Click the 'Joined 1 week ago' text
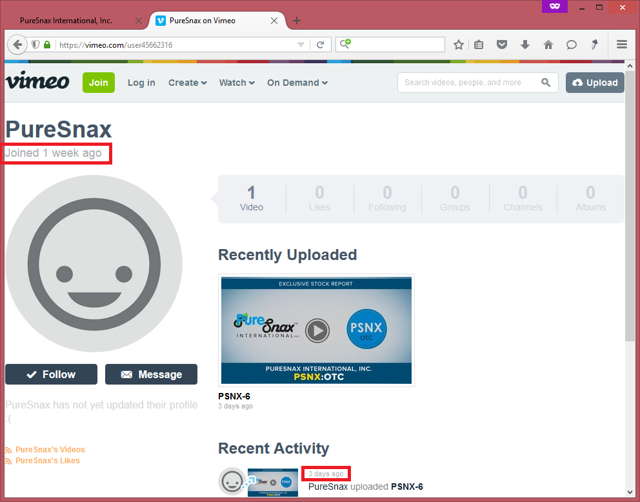This screenshot has width=640, height=502. coord(53,153)
